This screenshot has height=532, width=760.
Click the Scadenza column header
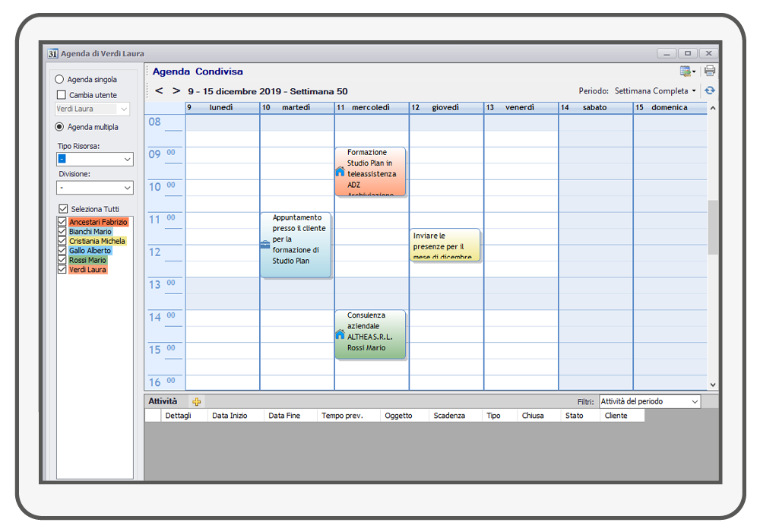[x=449, y=416]
